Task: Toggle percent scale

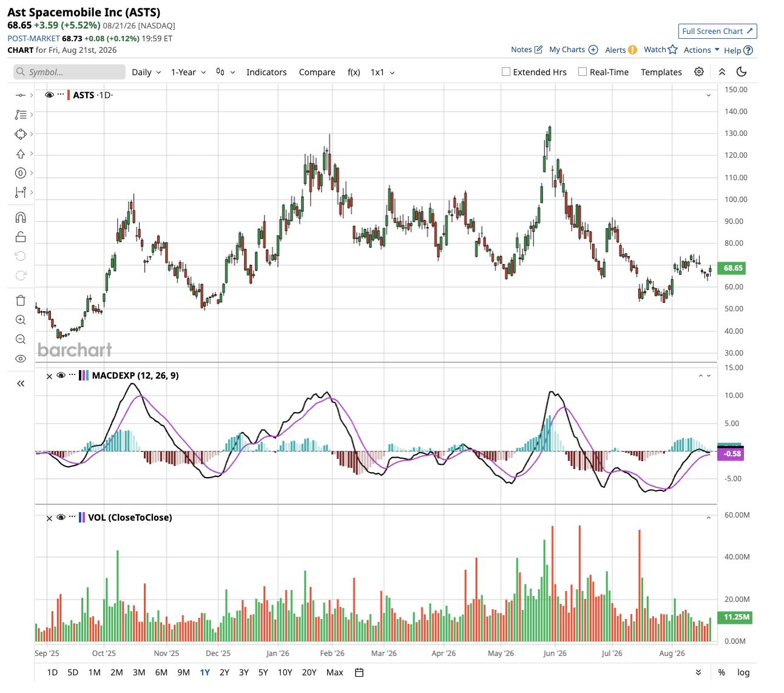Action: click(x=721, y=672)
